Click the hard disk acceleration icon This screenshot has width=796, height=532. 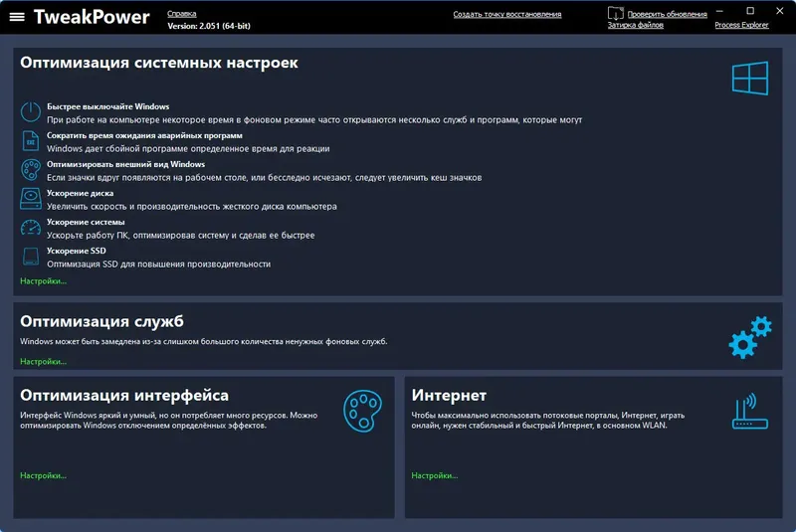tap(31, 199)
